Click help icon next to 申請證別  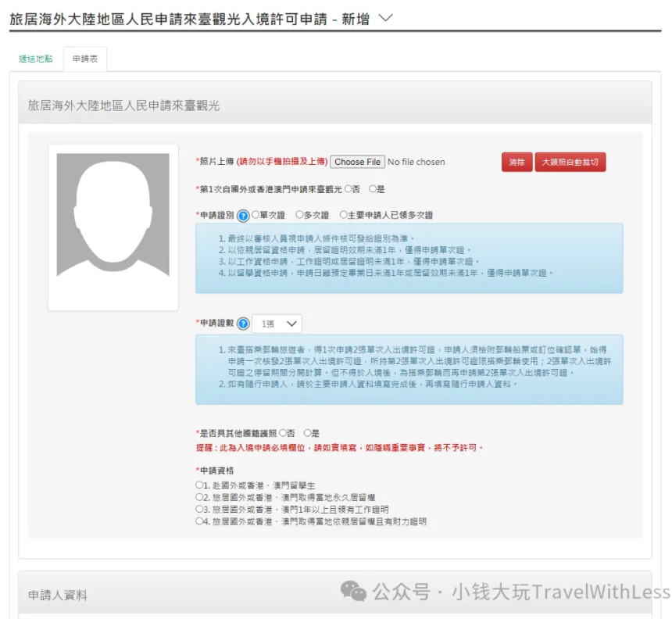(x=243, y=215)
